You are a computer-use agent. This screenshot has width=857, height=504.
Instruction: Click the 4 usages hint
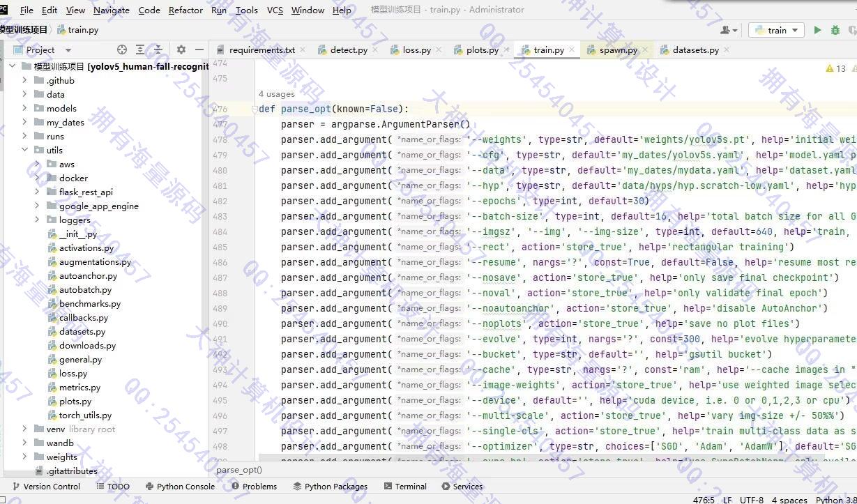(x=277, y=94)
